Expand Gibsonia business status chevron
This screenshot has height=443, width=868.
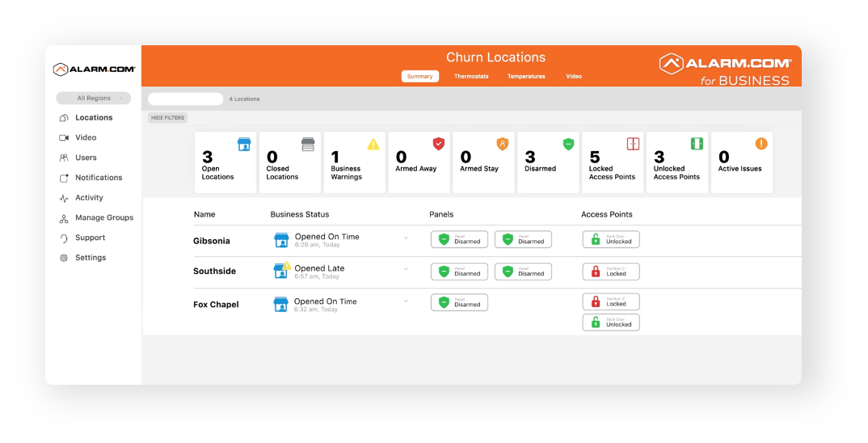406,238
